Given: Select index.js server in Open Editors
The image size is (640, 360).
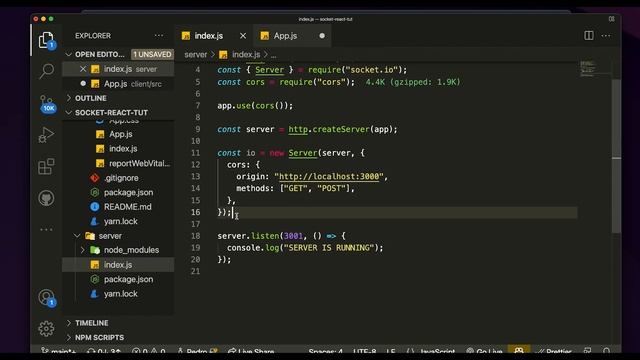Looking at the screenshot, I should 118,69.
